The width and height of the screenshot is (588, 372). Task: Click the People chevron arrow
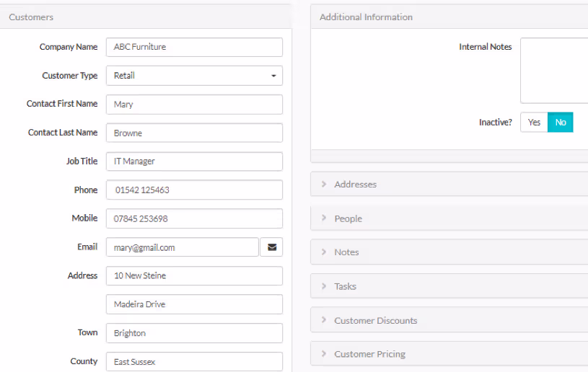tap(324, 218)
